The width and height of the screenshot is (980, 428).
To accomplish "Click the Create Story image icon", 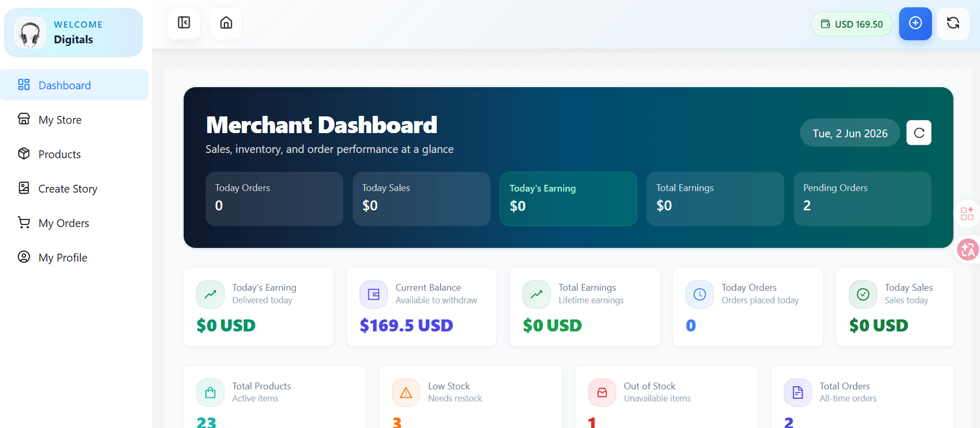I will [24, 188].
